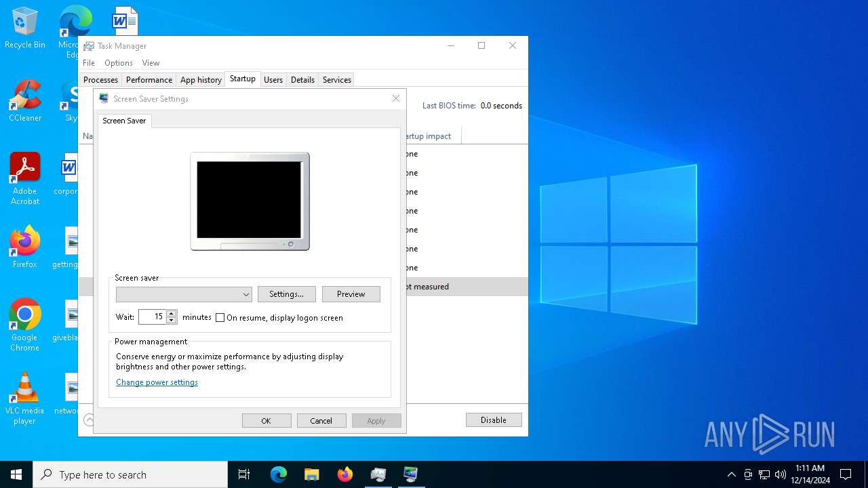The height and width of the screenshot is (488, 868).
Task: Open the volume control in the tray
Action: click(x=780, y=474)
